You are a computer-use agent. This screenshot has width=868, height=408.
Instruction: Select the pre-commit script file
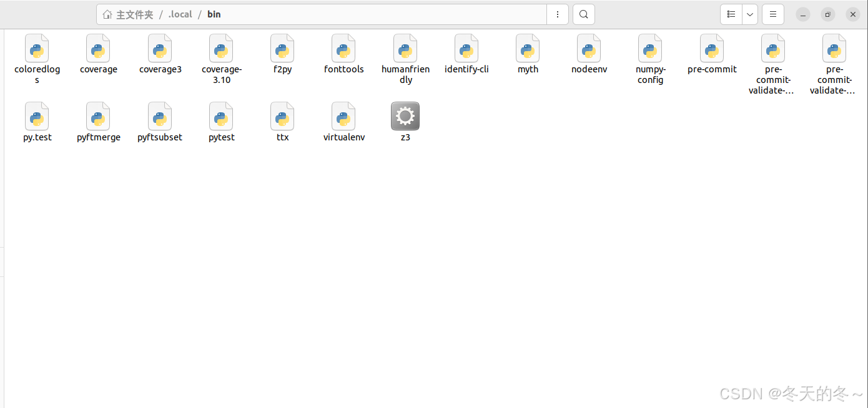(x=712, y=49)
